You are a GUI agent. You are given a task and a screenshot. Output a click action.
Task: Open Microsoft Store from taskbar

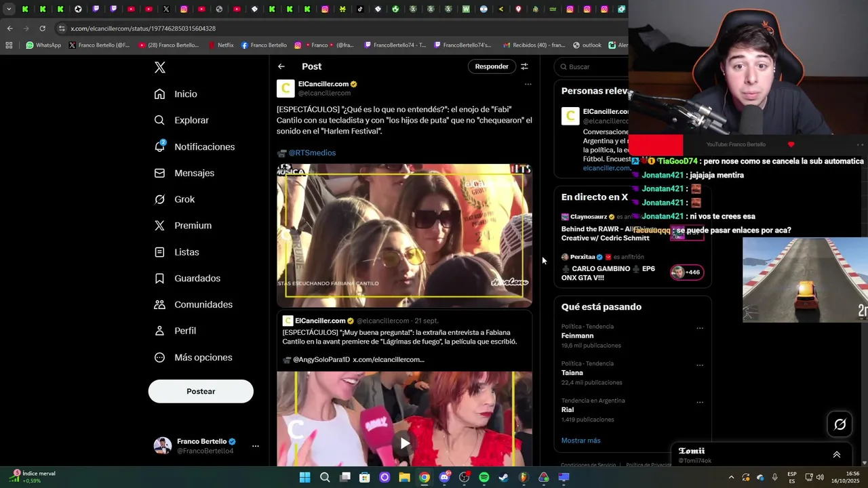click(365, 477)
